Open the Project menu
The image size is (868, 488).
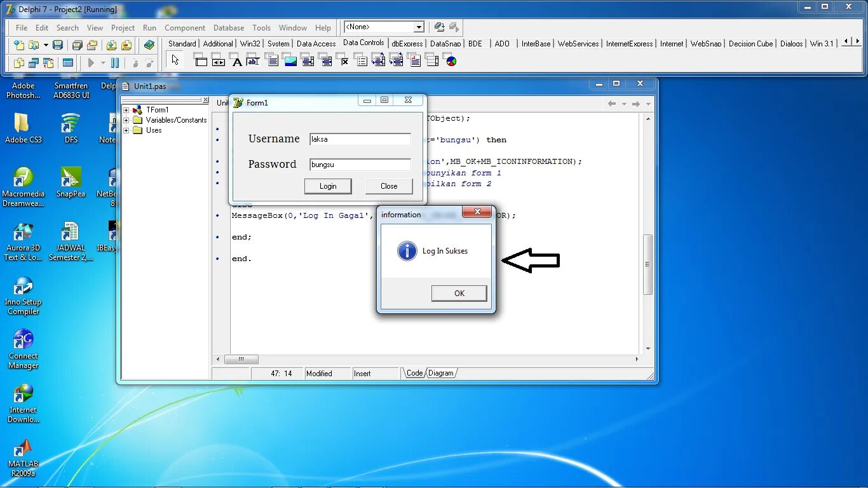tap(123, 28)
